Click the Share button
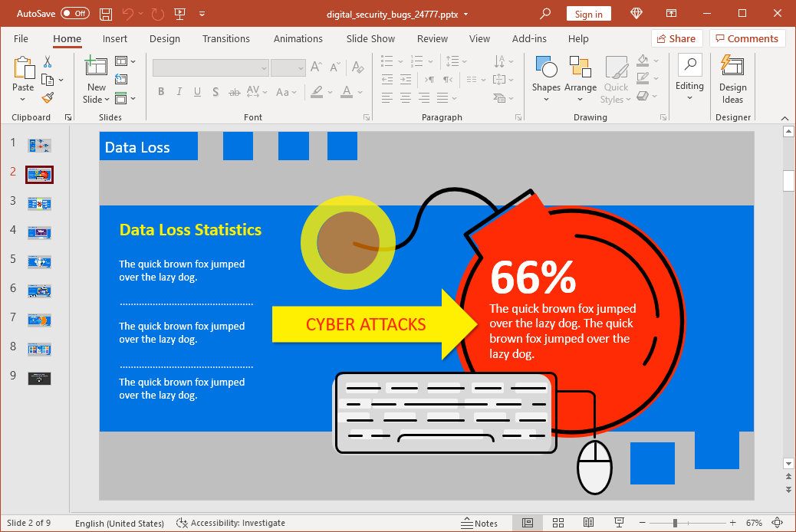This screenshot has height=532, width=796. (675, 38)
